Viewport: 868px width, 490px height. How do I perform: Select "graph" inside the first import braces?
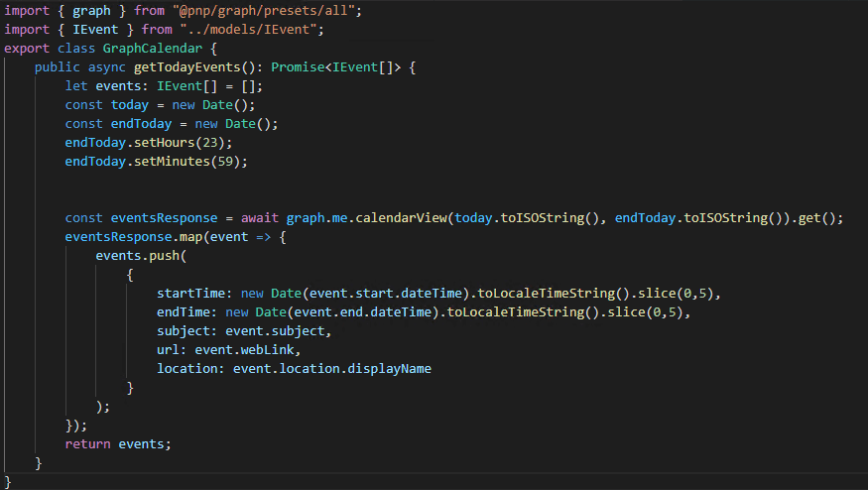[x=91, y=11]
